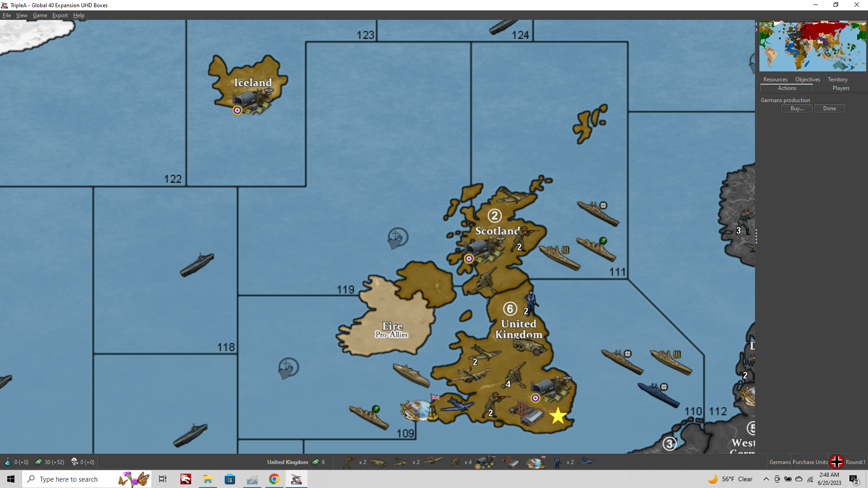Click the Buy... button
Image resolution: width=868 pixels, height=488 pixels.
coord(797,108)
